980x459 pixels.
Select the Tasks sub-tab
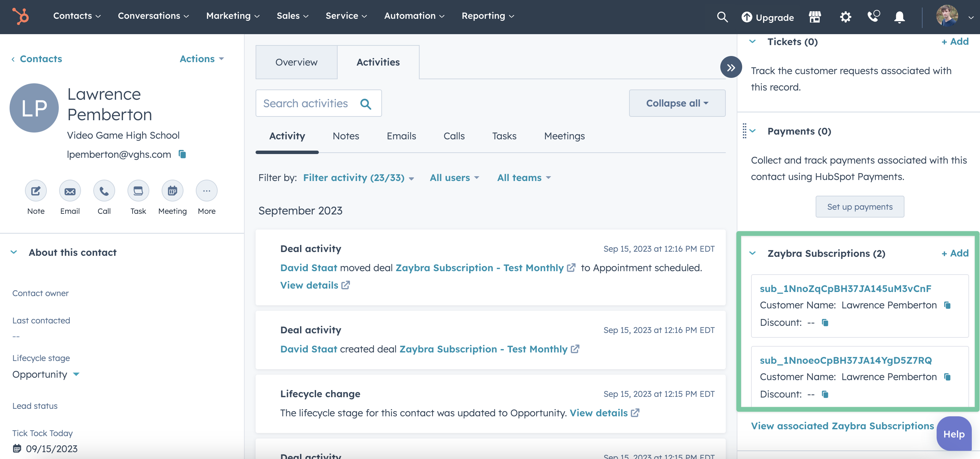pos(504,136)
